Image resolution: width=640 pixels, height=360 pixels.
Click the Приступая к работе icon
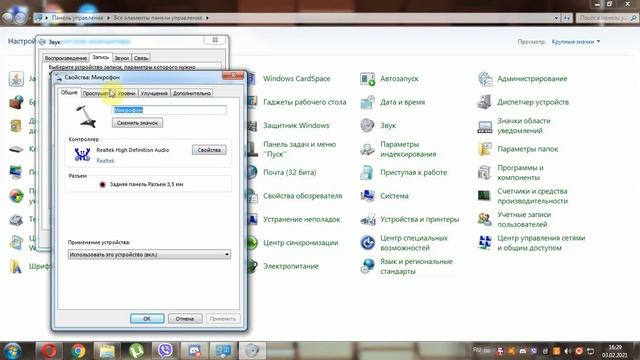pos(367,173)
